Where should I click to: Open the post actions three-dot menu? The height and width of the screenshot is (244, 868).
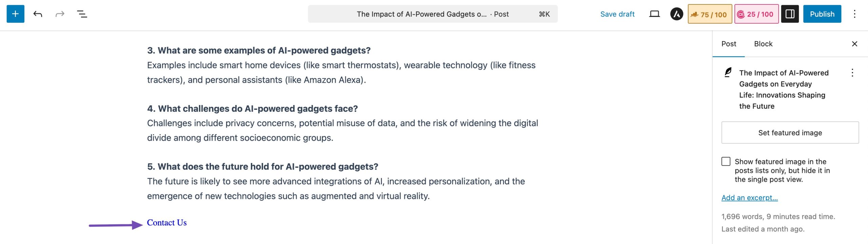pos(852,73)
